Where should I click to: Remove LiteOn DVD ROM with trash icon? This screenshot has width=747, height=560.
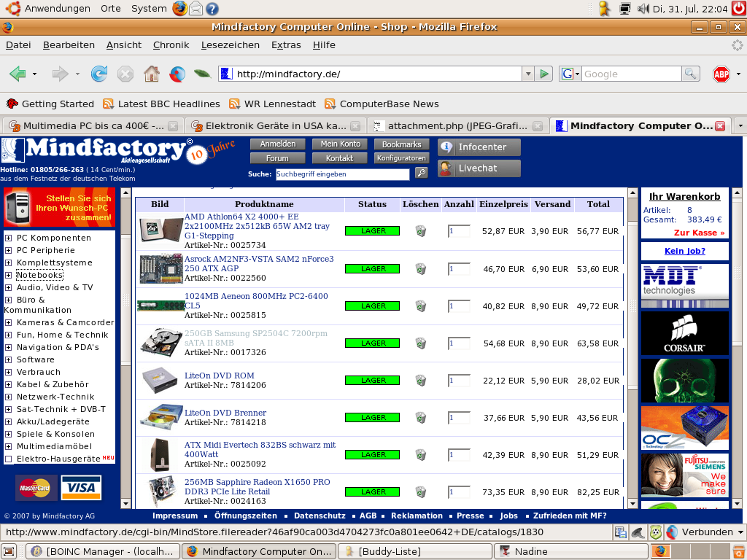click(x=421, y=381)
